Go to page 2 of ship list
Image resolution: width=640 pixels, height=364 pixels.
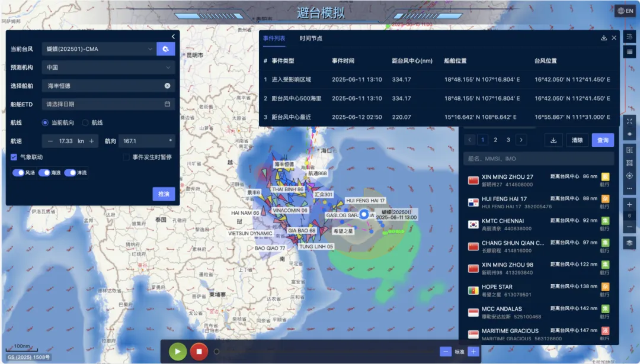(x=495, y=140)
